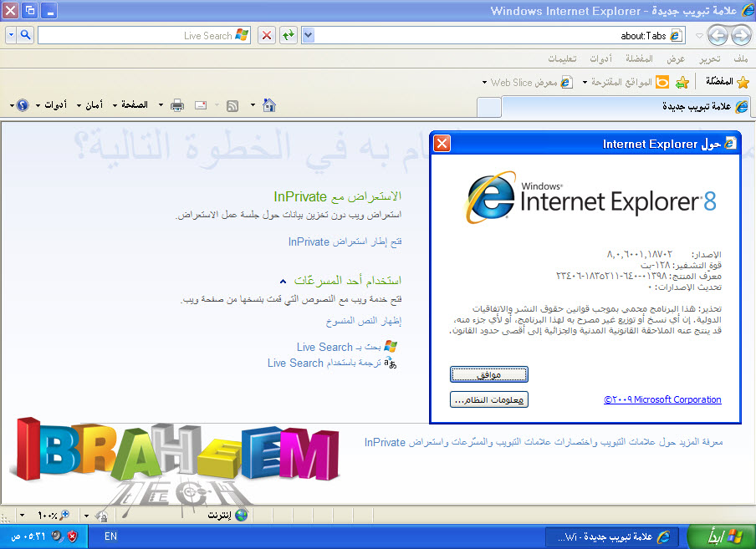Select the علامة تبويب جديدة tab

(x=626, y=106)
